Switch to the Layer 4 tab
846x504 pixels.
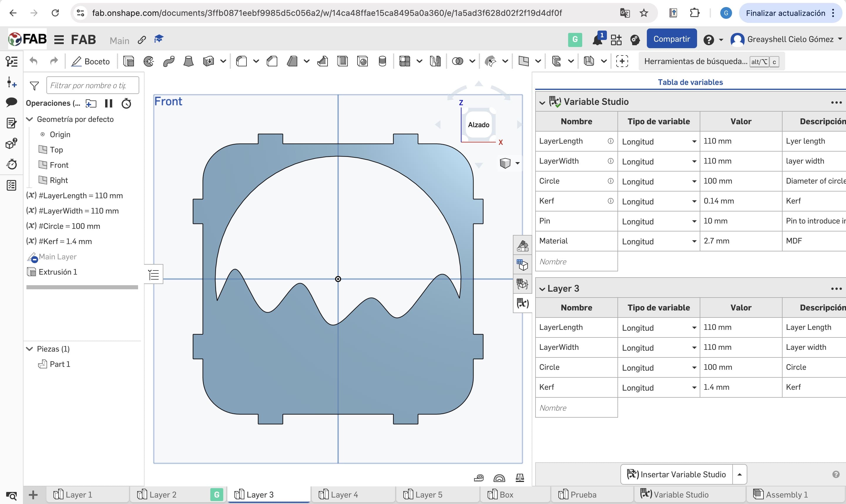click(344, 495)
